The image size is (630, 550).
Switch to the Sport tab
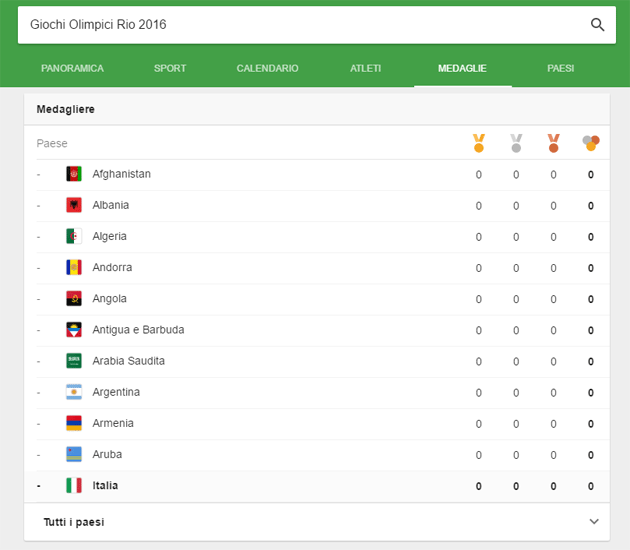click(170, 69)
